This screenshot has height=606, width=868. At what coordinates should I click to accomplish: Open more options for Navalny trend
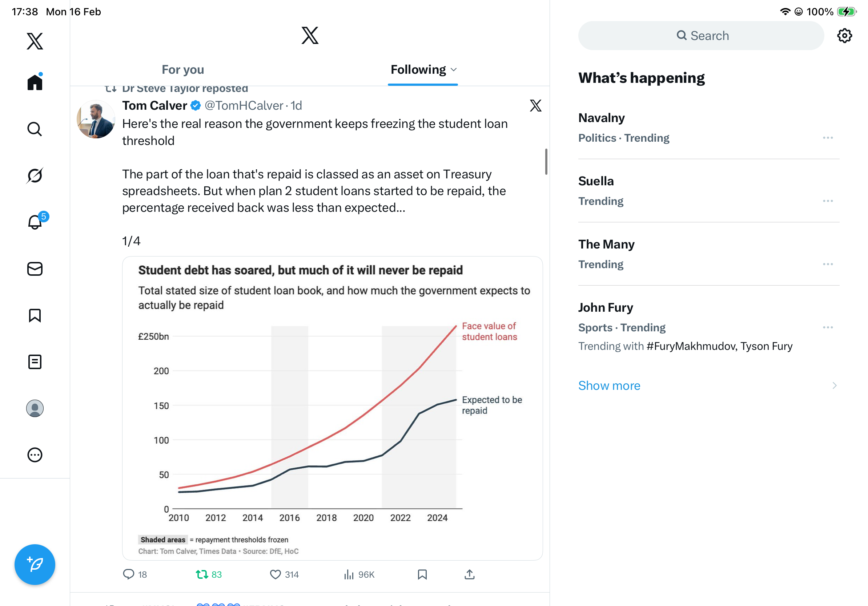click(828, 138)
